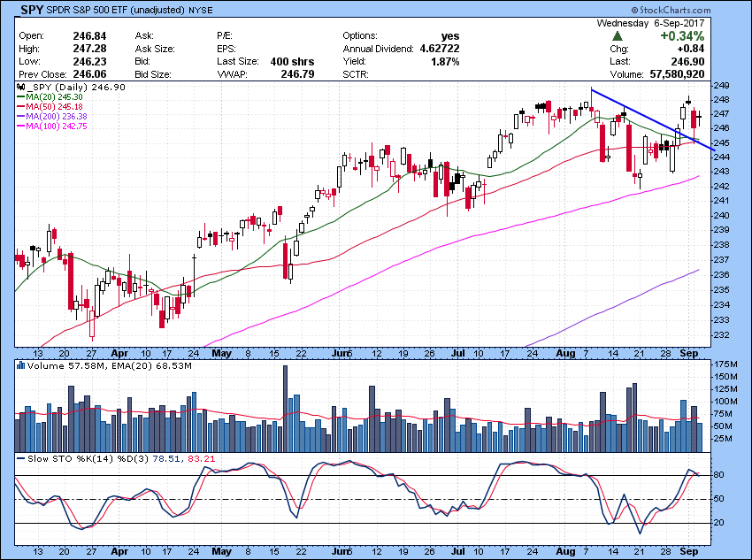The width and height of the screenshot is (752, 560).
Task: Select the purple MA(200) legend line marker
Action: [x=20, y=117]
